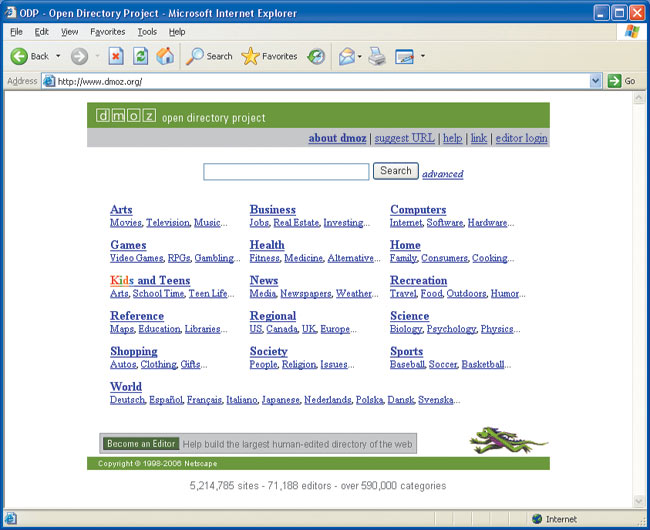Expand the Address bar dropdown
The width and height of the screenshot is (650, 530).
[595, 81]
